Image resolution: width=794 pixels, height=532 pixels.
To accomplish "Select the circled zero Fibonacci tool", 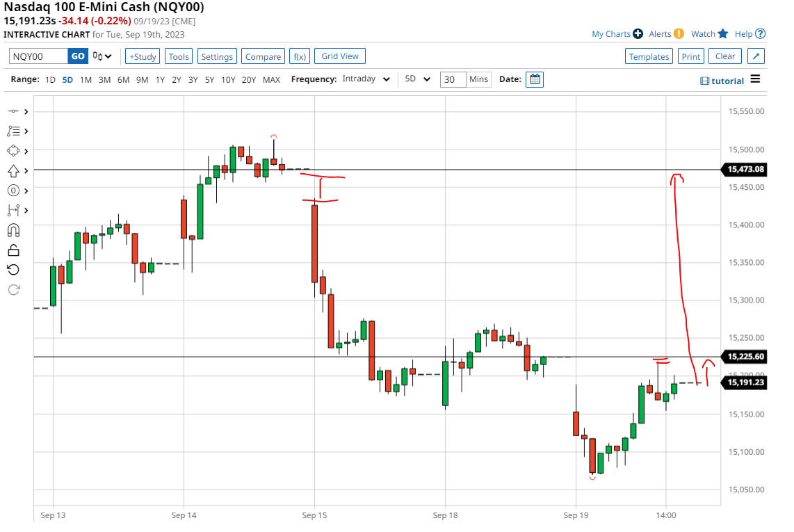I will click(13, 191).
